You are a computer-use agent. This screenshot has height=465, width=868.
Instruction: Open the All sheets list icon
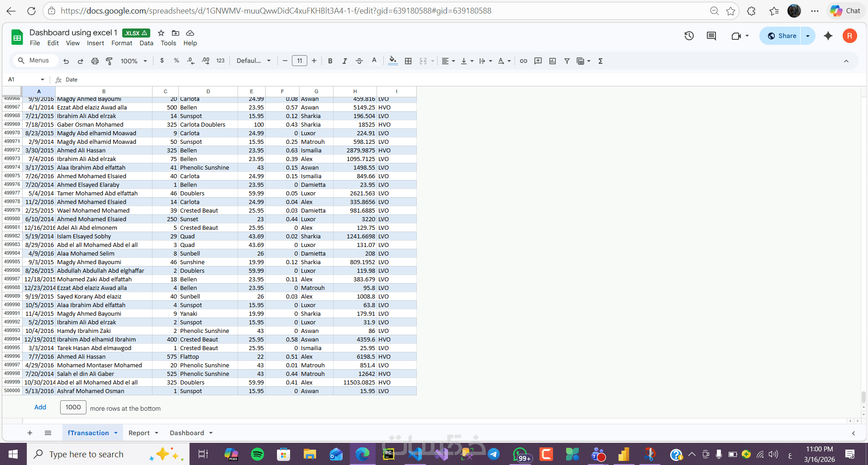(48, 433)
